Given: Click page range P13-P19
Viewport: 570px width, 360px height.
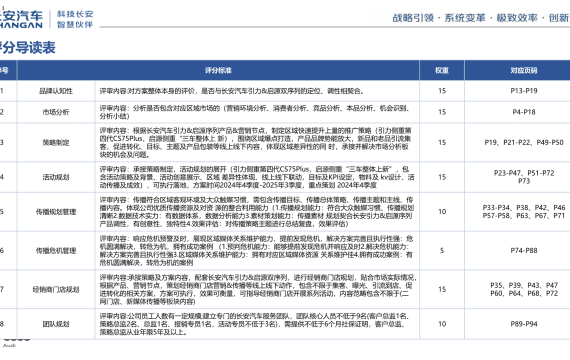Looking at the screenshot, I should coord(524,91).
